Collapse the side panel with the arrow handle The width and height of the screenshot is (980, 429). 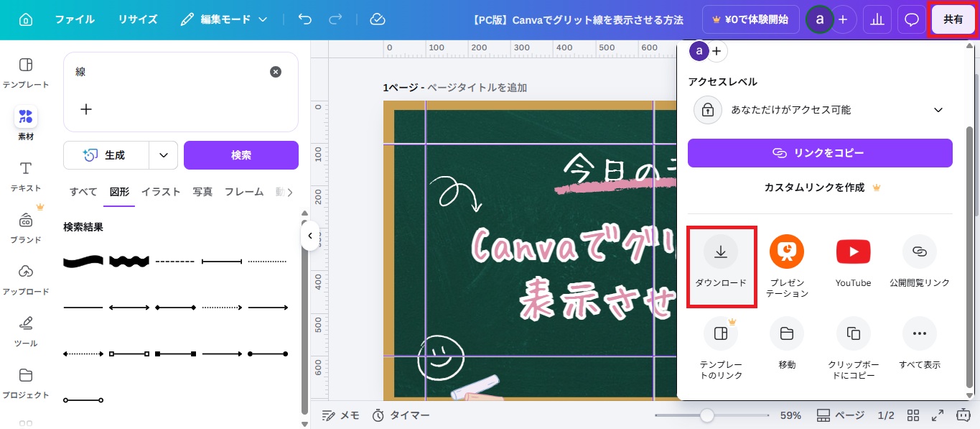(x=310, y=236)
